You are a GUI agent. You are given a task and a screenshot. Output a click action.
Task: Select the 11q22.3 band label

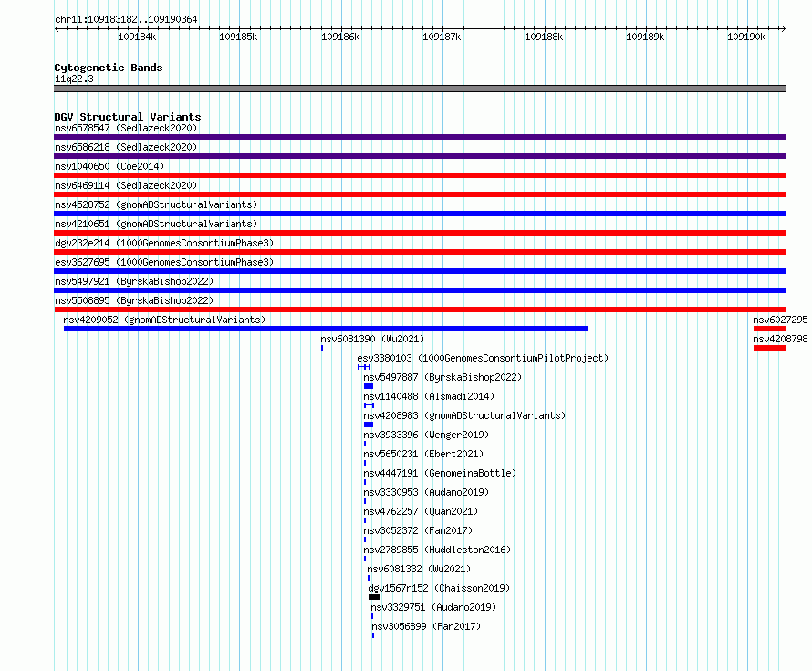pos(74,79)
